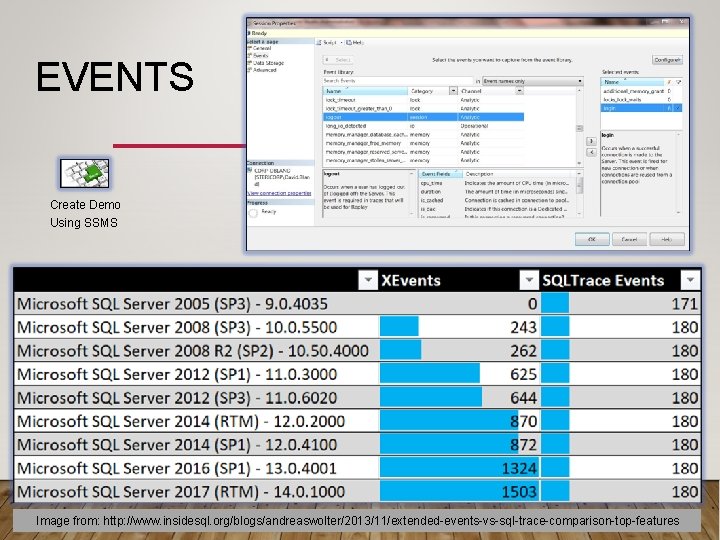Add event with the right arrow button
720x540 pixels.
(x=591, y=141)
